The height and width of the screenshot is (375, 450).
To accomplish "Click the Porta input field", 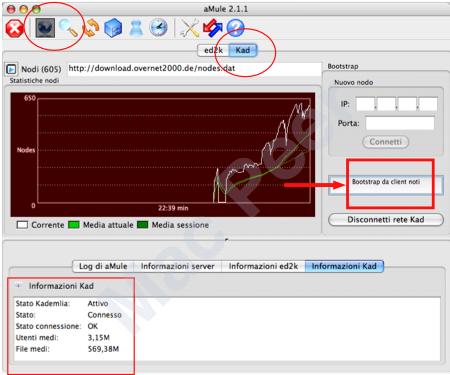I will [400, 123].
